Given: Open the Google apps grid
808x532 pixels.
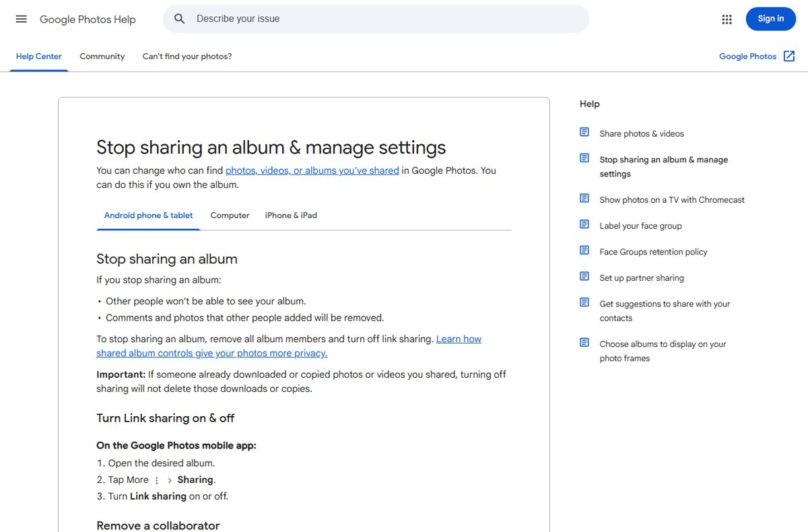Looking at the screenshot, I should coord(727,19).
